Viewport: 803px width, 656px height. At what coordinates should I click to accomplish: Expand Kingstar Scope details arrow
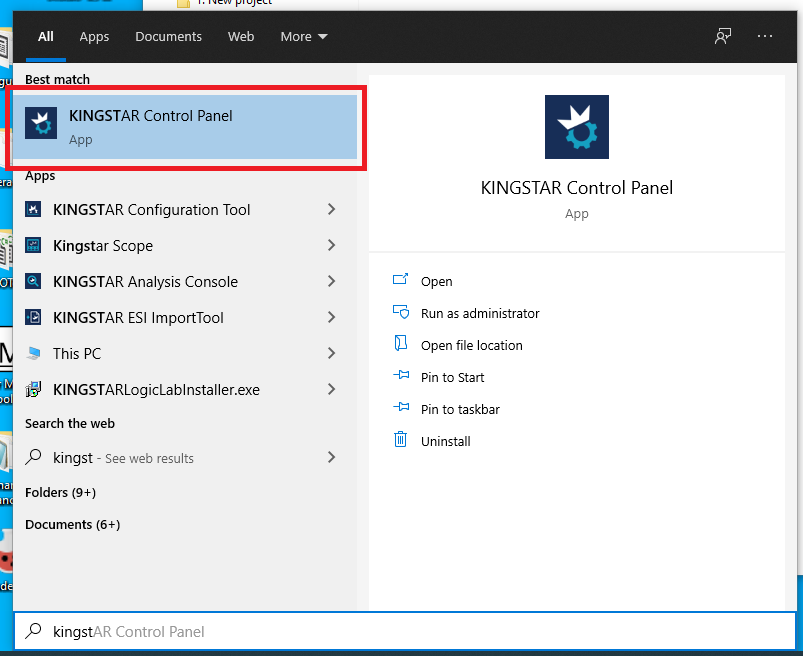tap(331, 246)
